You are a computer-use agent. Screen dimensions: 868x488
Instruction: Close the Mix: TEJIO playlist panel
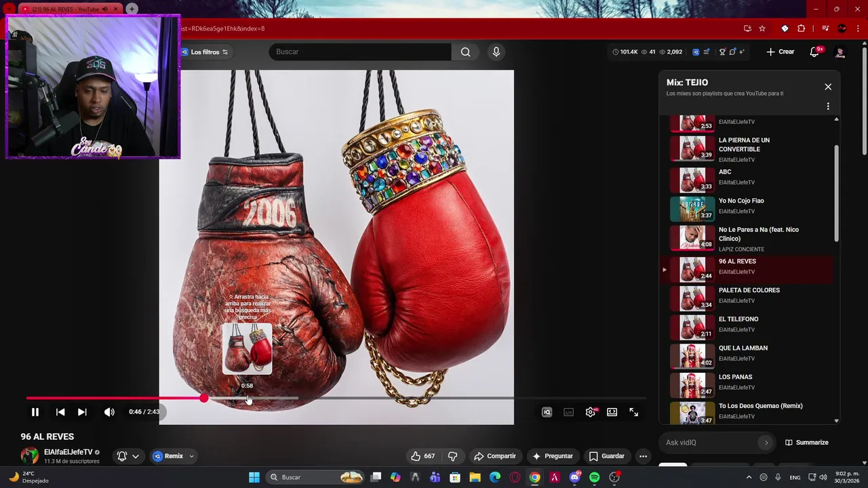[x=828, y=87]
